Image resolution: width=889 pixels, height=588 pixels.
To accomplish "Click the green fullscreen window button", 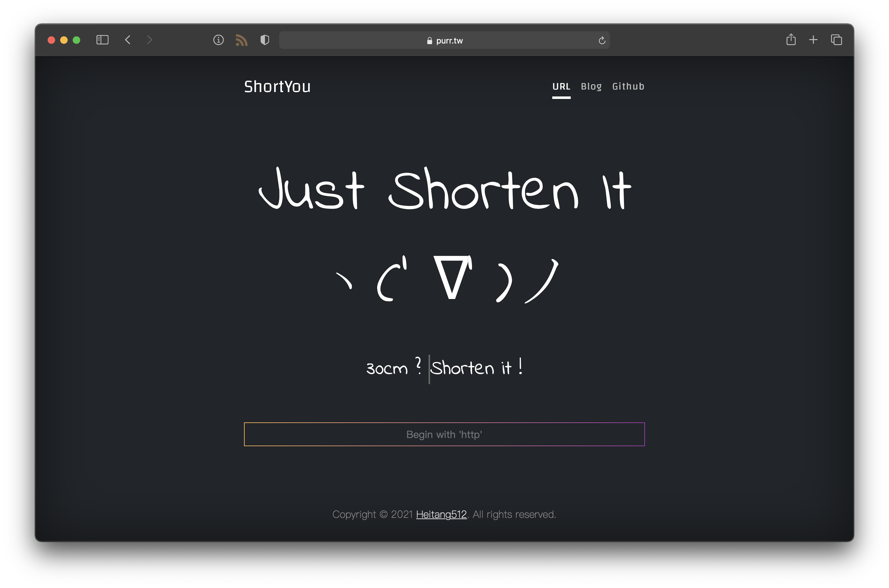I will pyautogui.click(x=76, y=40).
